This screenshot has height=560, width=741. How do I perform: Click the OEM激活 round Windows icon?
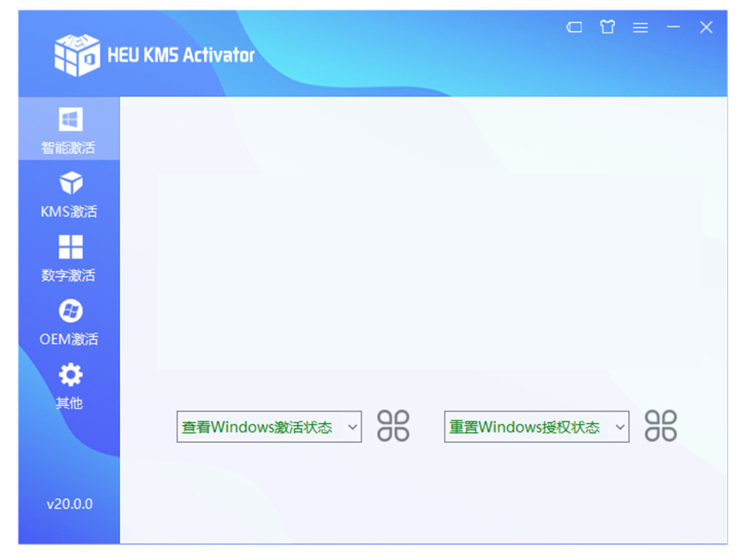70,310
